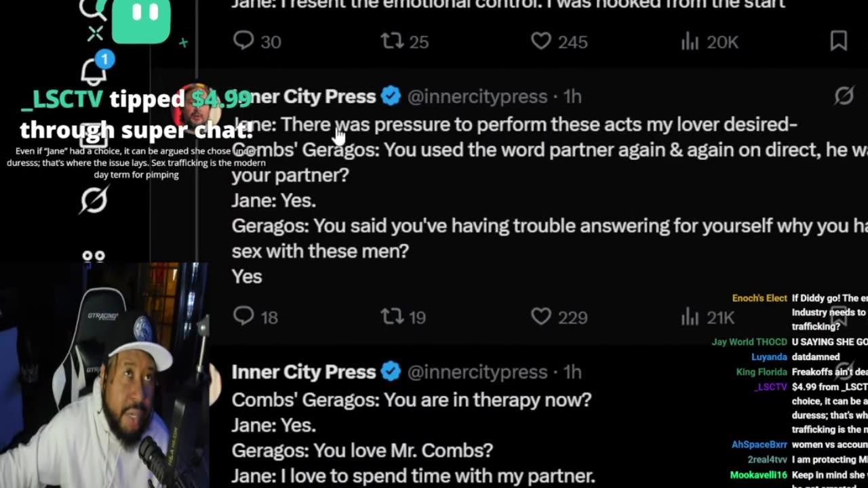The width and height of the screenshot is (868, 488).
Task: Open repost menu showing 25 reposts
Action: (x=392, y=41)
